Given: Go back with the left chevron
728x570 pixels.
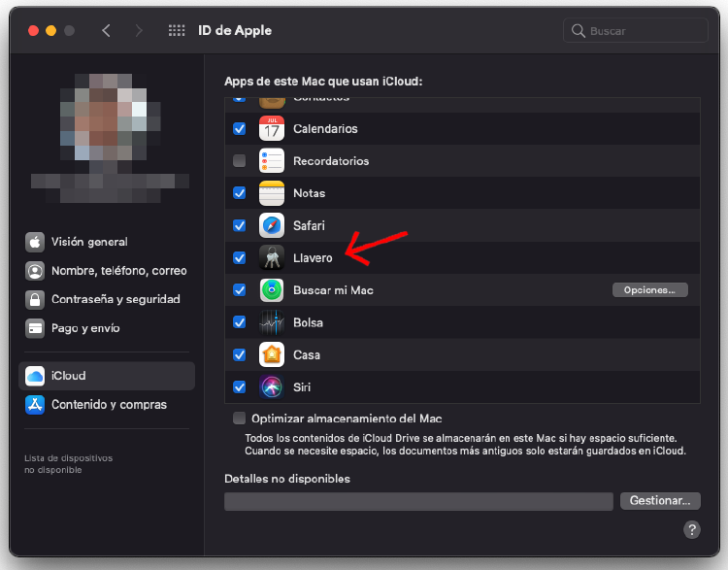Looking at the screenshot, I should point(107,31).
